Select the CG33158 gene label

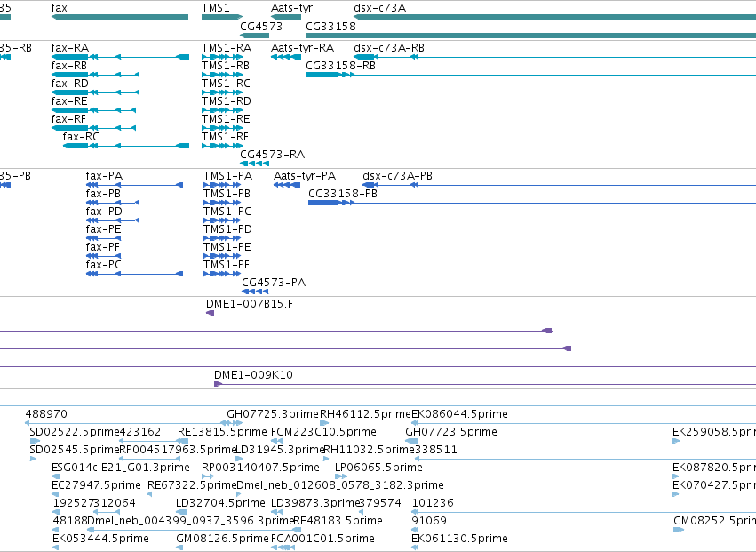(x=330, y=26)
